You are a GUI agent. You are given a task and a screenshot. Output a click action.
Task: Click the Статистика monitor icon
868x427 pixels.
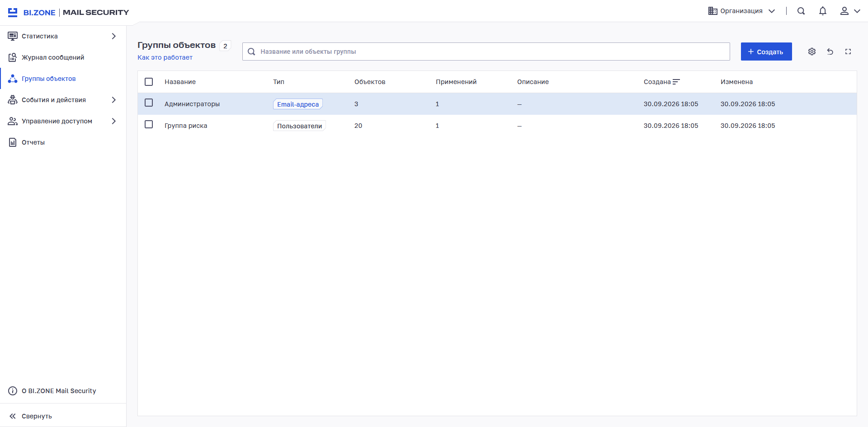[13, 36]
